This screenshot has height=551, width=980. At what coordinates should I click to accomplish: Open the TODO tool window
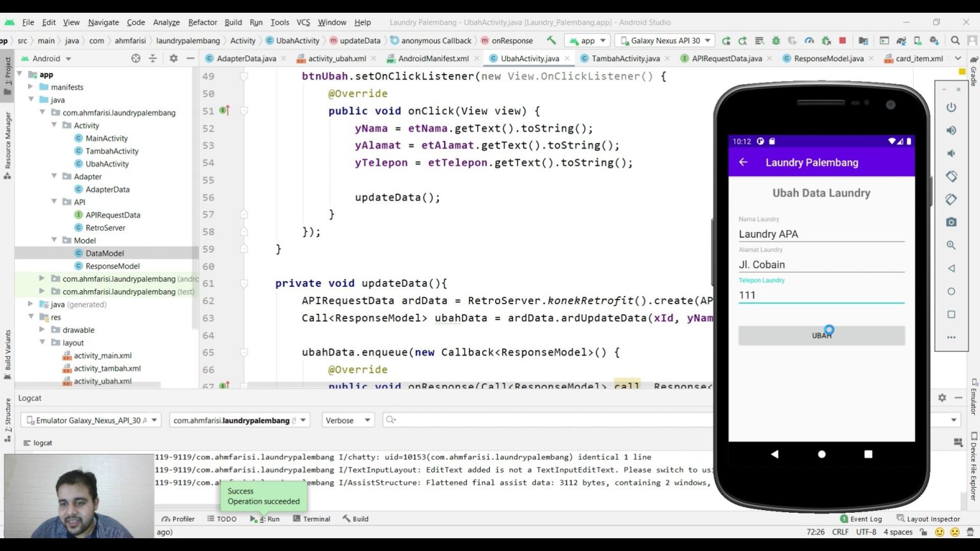click(221, 518)
